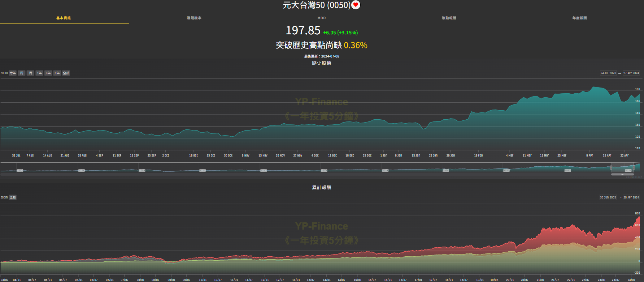Click the cumulative chart start date 30 Jun 2003
This screenshot has width=644, height=282.
coord(608,197)
